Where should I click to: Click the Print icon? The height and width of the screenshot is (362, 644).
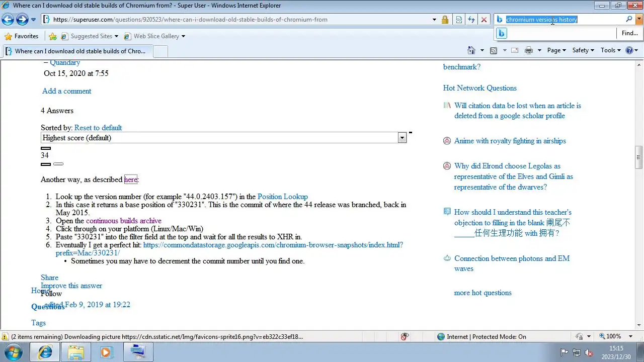coord(529,50)
